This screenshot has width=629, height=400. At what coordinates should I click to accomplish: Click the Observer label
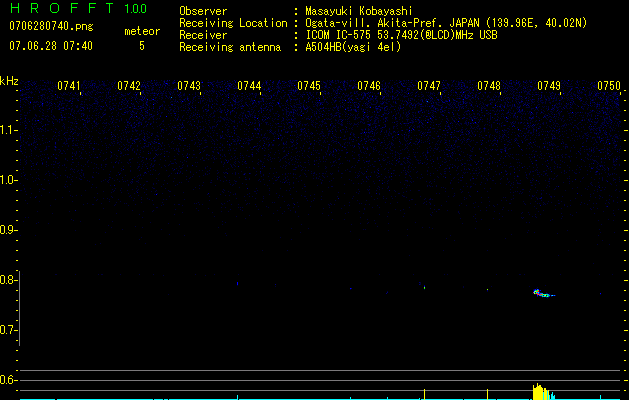tap(203, 11)
